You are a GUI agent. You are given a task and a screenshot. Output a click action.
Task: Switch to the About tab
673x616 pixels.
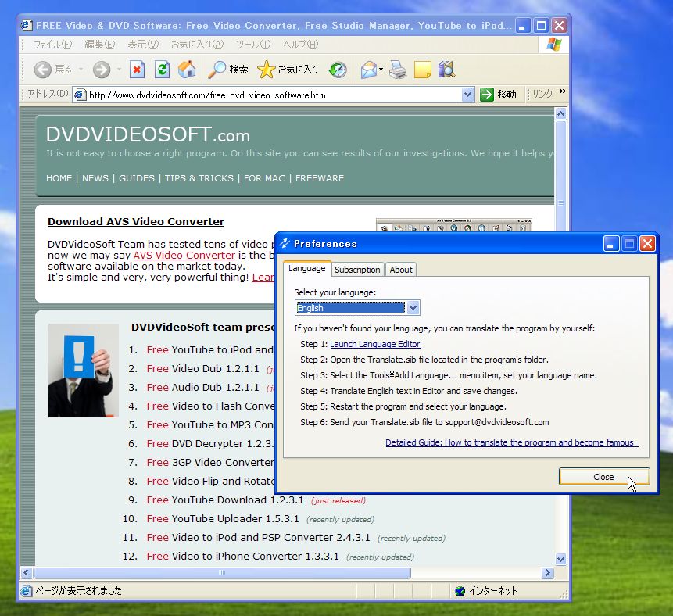click(x=401, y=270)
